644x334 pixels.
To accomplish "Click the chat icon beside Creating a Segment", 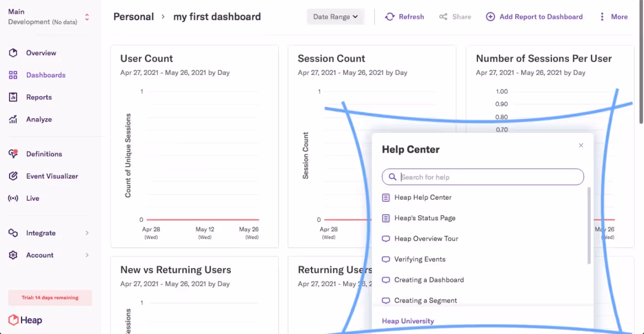I will coord(386,300).
